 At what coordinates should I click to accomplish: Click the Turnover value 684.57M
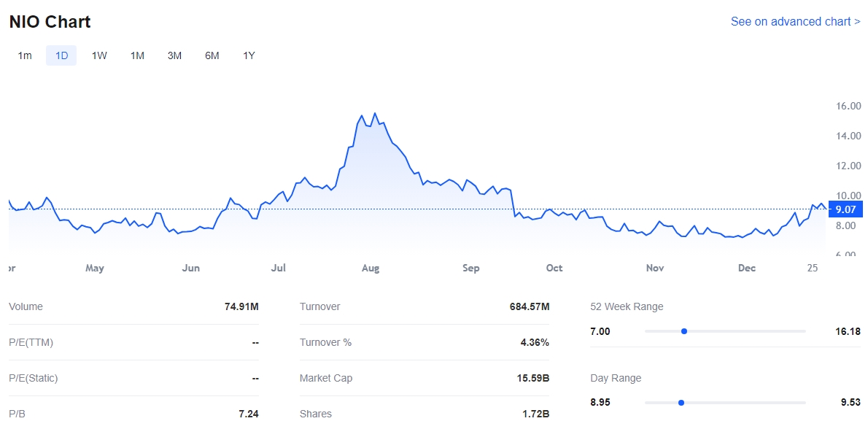coord(529,306)
